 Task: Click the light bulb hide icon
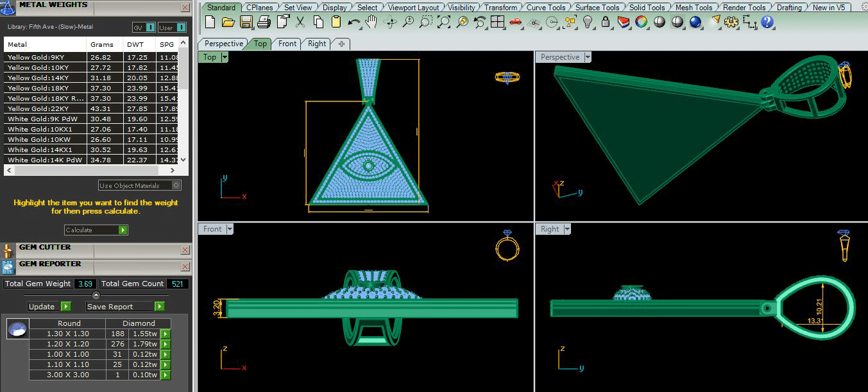588,22
